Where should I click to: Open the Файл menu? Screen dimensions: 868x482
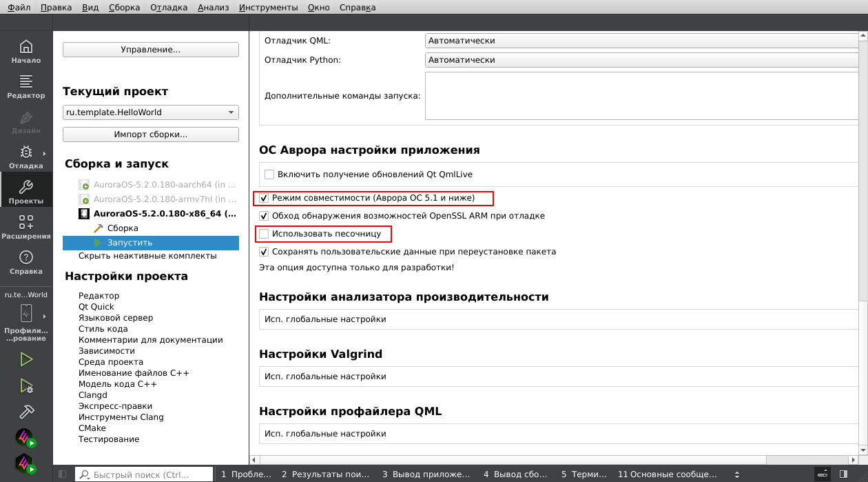point(19,8)
